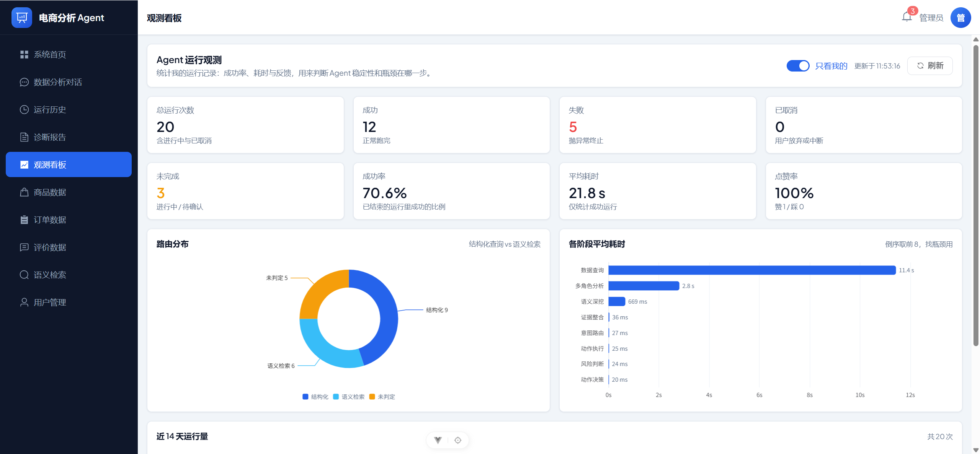Toggle the 语义检索 legend item
The image size is (980, 454).
point(349,397)
